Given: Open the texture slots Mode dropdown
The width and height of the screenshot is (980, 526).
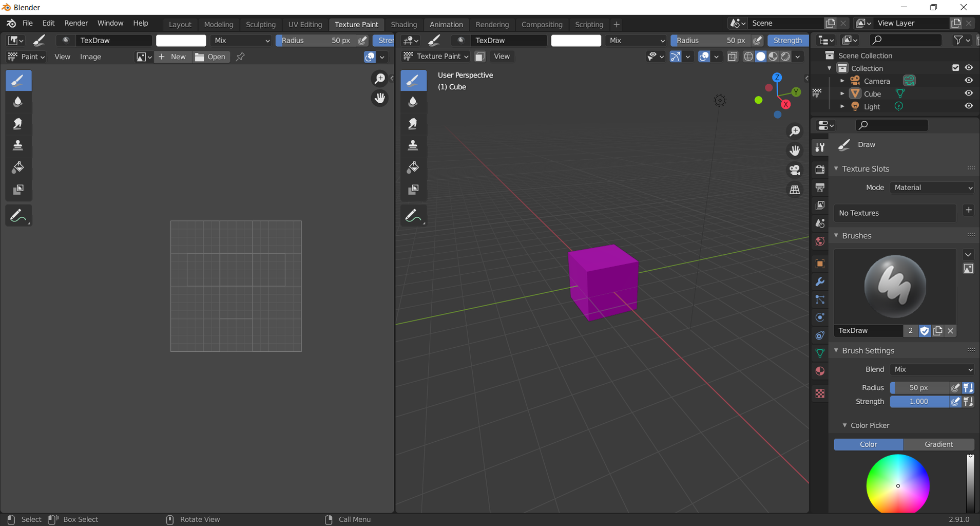Looking at the screenshot, I should click(932, 187).
